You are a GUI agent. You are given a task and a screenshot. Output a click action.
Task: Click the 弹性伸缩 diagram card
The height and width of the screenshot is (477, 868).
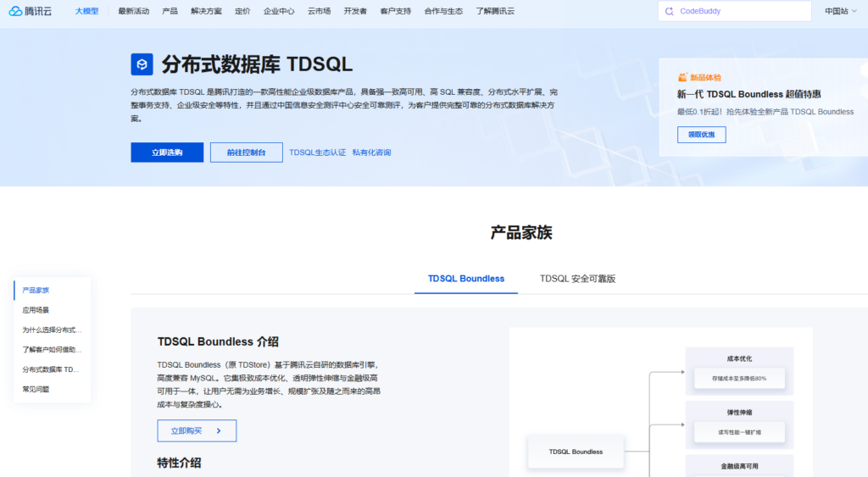tap(739, 424)
